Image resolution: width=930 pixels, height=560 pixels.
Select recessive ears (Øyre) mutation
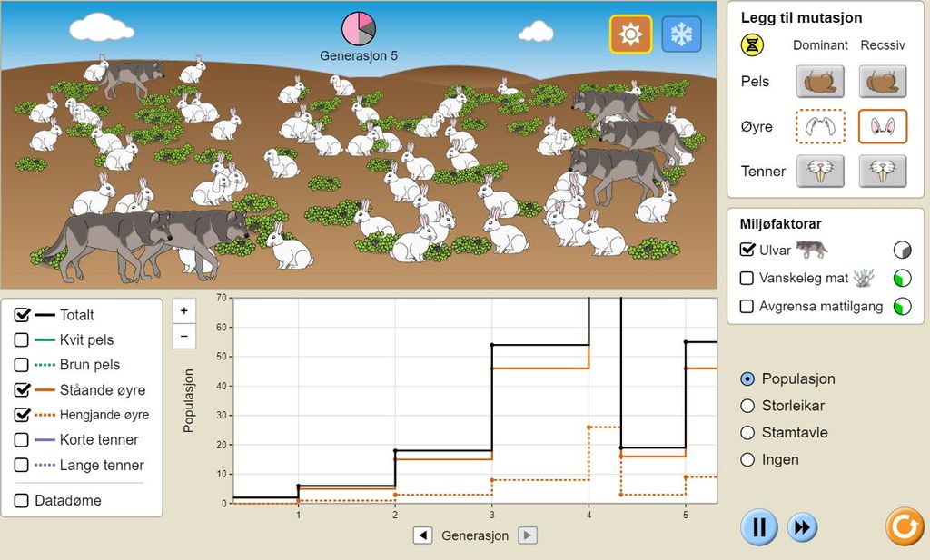point(883,126)
